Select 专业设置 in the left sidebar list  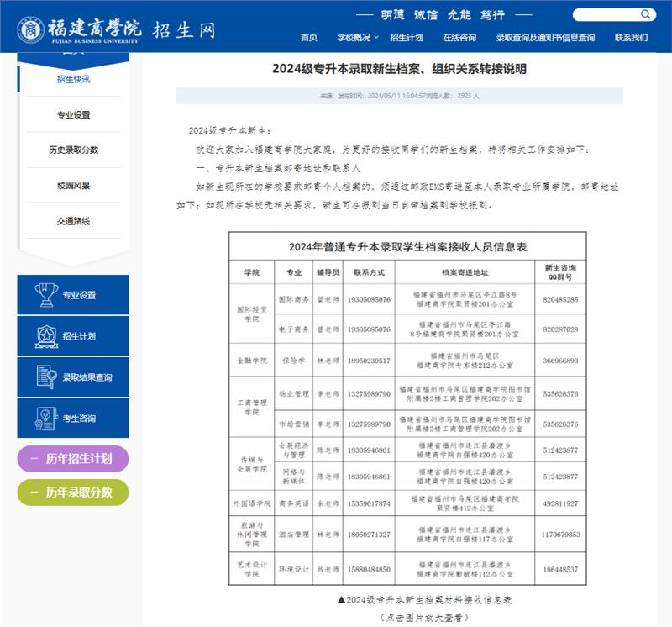click(x=73, y=115)
